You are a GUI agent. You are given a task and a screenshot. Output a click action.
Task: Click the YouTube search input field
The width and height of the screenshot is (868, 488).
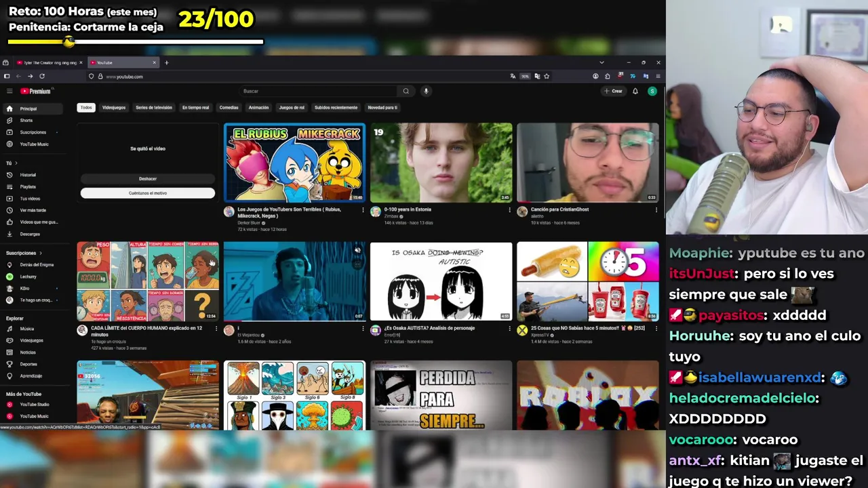[319, 91]
